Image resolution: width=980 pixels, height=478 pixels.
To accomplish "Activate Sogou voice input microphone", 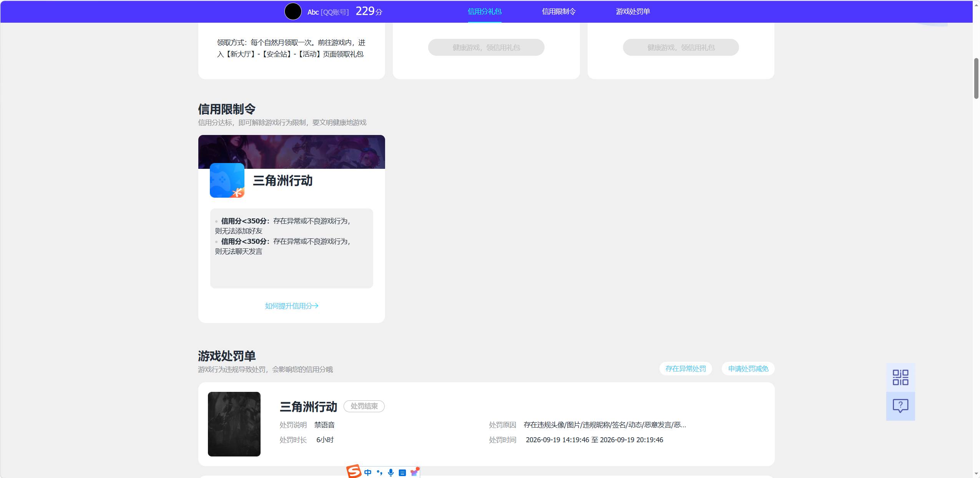I will tap(391, 473).
